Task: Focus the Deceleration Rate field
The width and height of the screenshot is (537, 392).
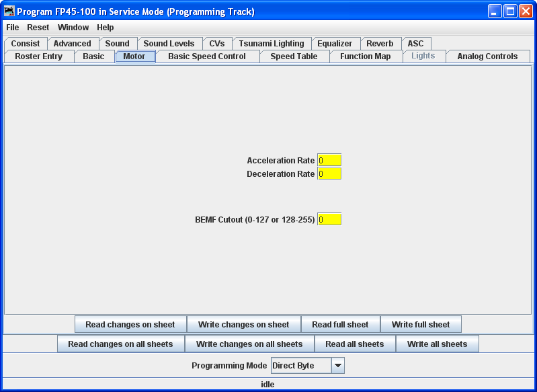Action: coord(329,174)
